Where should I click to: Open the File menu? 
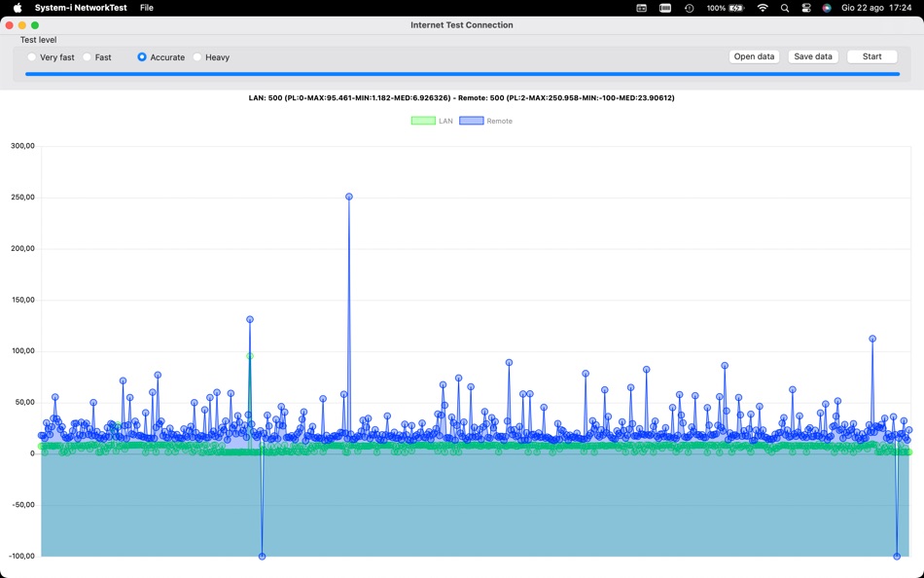click(x=146, y=6)
